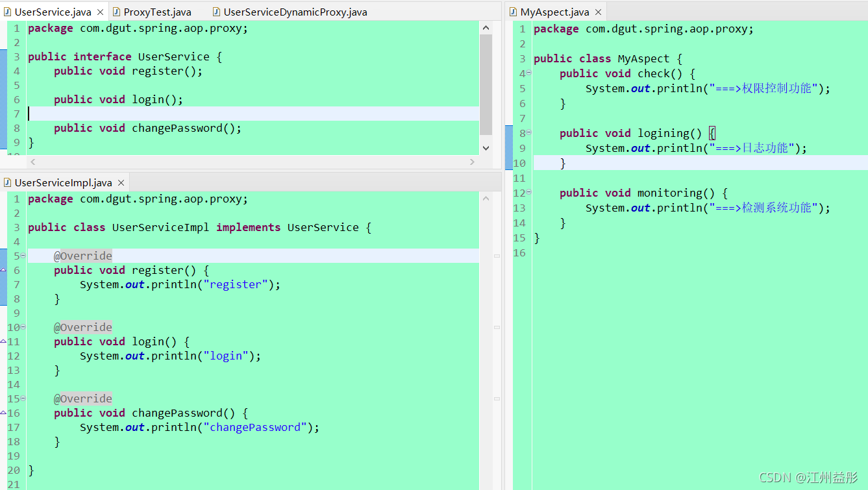
Task: Click 'public void logining() {' in MyAspect
Action: click(x=637, y=133)
